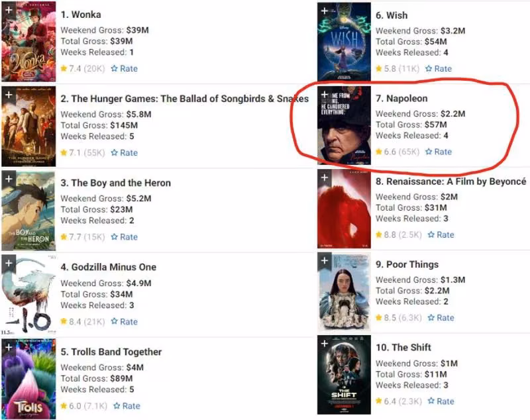This screenshot has width=530, height=420.
Task: Add The Shift to watchlist
Action: tap(325, 344)
